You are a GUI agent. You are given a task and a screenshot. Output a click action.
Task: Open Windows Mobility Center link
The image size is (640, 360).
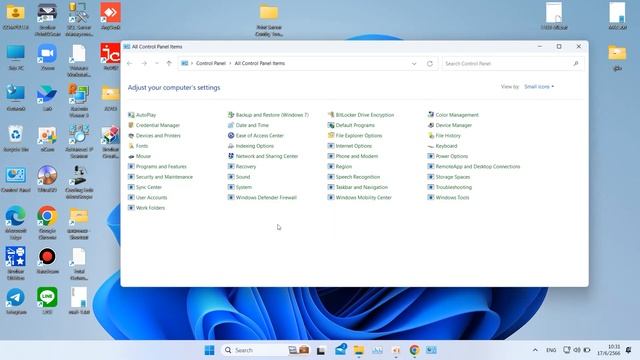364,198
